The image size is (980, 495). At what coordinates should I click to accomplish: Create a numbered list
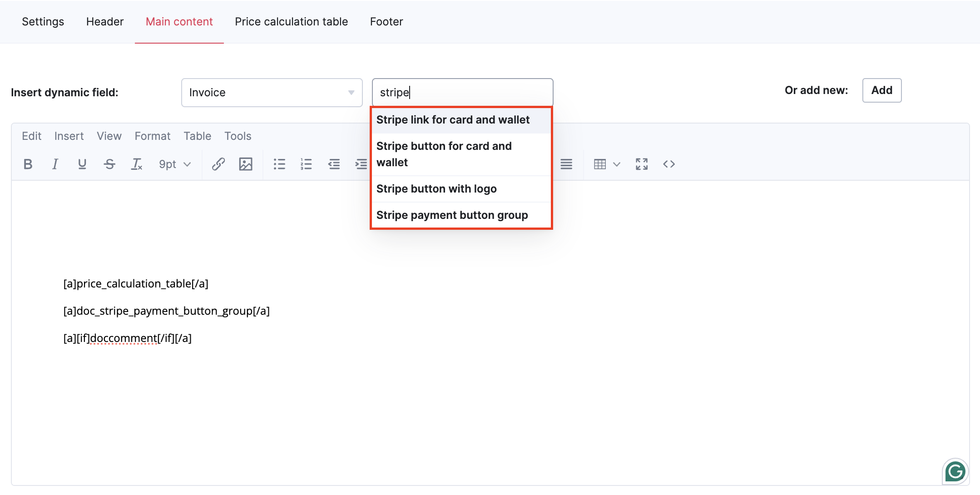pos(307,164)
